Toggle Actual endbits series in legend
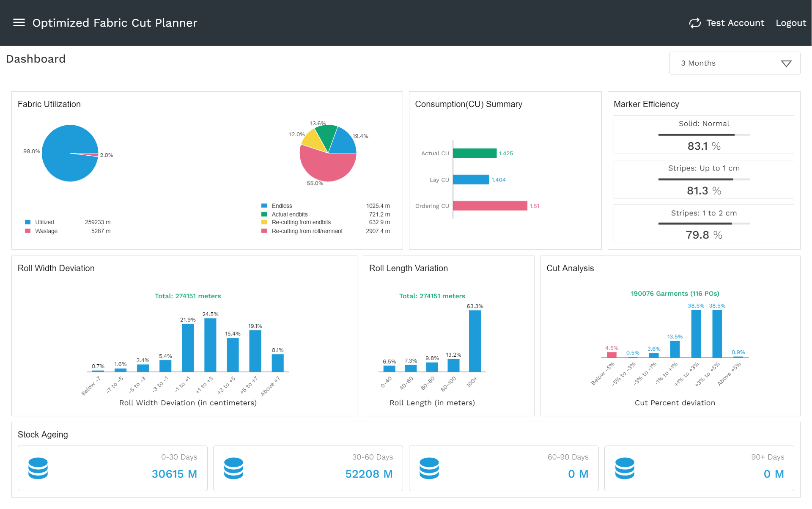 (x=264, y=215)
